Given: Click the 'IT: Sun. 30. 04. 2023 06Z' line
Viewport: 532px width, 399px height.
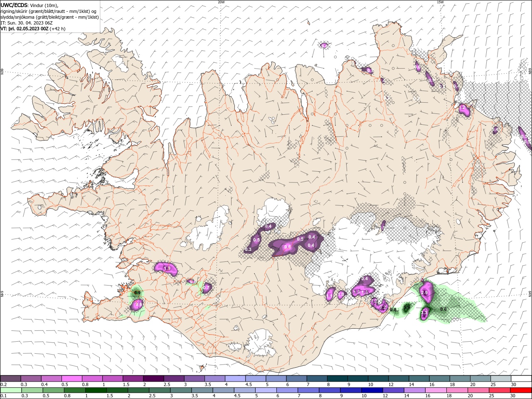Looking at the screenshot, I should (x=26, y=23).
